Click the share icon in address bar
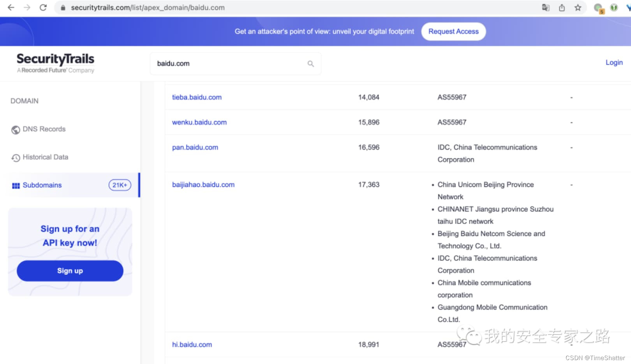This screenshot has height=364, width=631. point(562,7)
